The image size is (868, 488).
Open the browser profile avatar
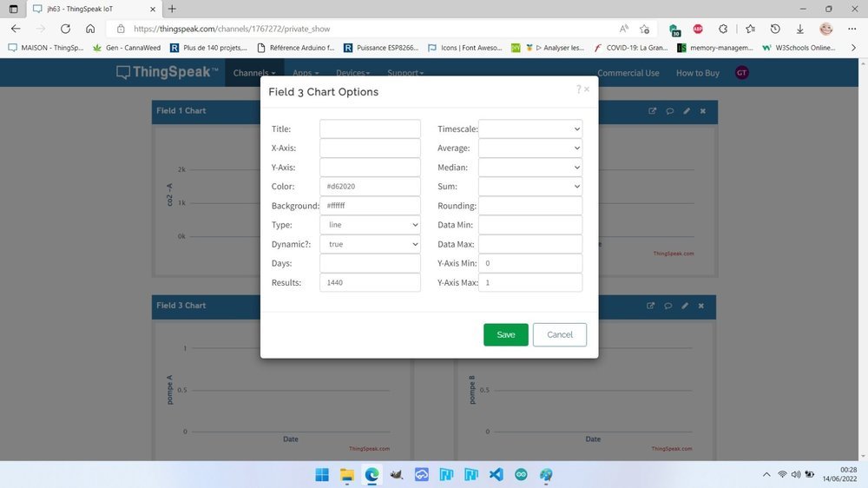tap(826, 29)
